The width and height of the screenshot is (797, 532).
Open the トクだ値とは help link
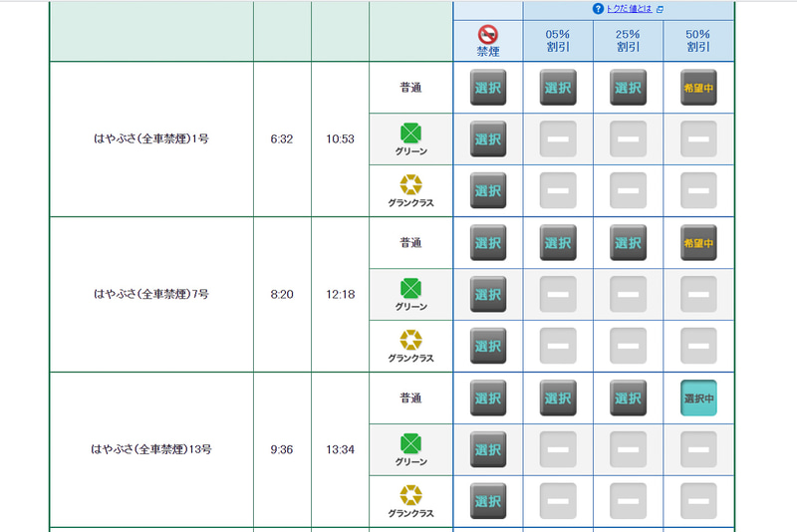pos(630,9)
